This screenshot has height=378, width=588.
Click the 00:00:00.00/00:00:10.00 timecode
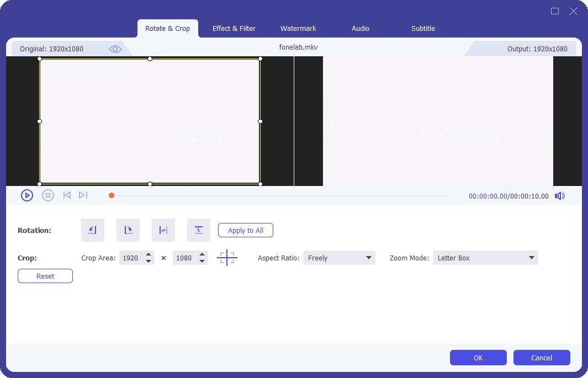[508, 196]
